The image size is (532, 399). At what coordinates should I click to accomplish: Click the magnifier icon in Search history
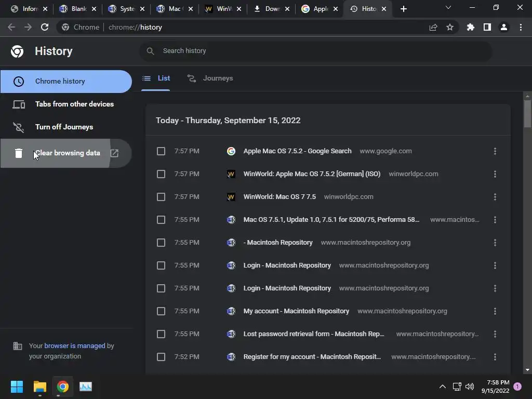[150, 51]
